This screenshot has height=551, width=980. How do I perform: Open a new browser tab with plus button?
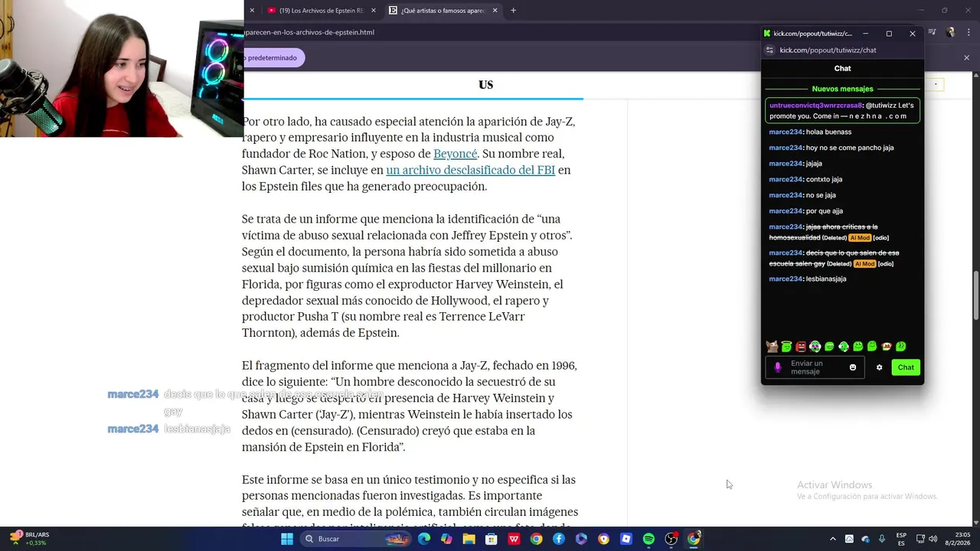[513, 11]
